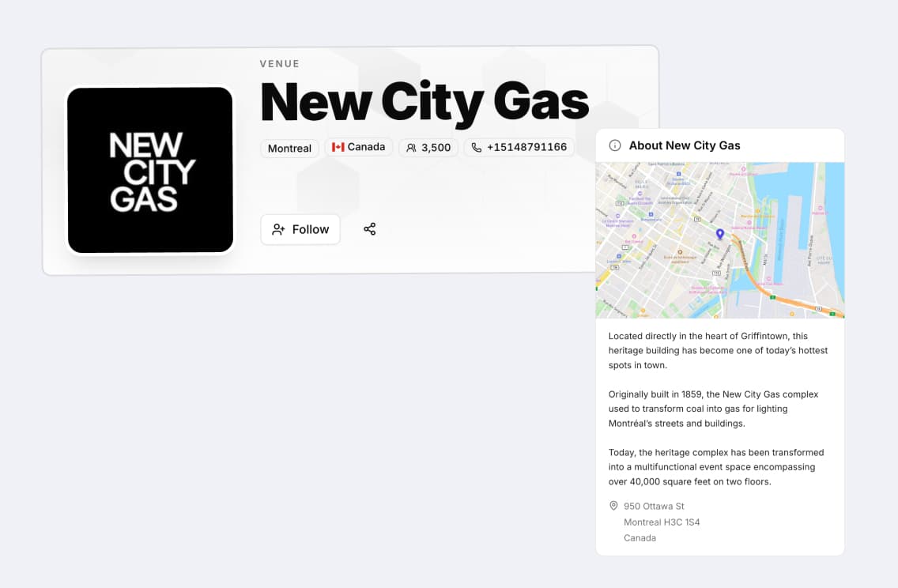This screenshot has width=898, height=588.
Task: Click the paragraph starting 'Today, the heritage complex'
Action: click(716, 466)
